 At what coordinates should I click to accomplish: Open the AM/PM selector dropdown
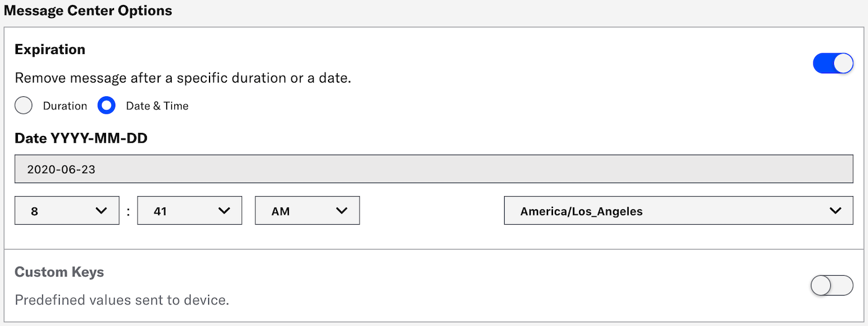tap(307, 211)
